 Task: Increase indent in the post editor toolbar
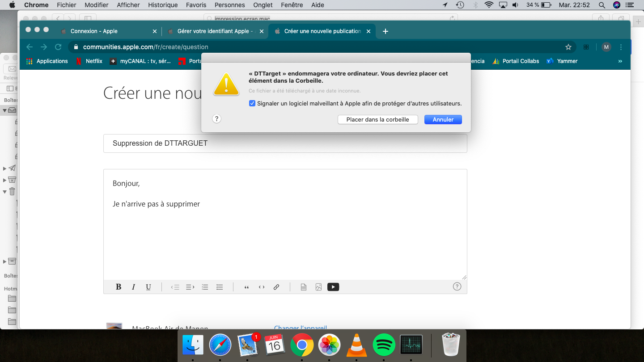pos(190,287)
